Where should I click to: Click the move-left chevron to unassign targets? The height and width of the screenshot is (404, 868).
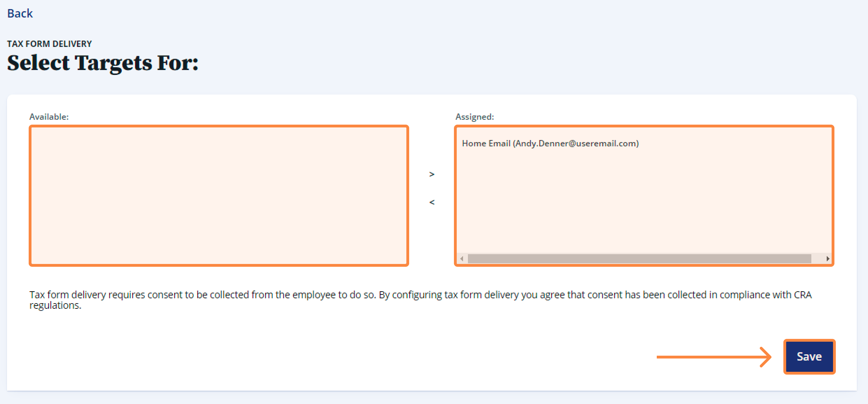tap(432, 202)
